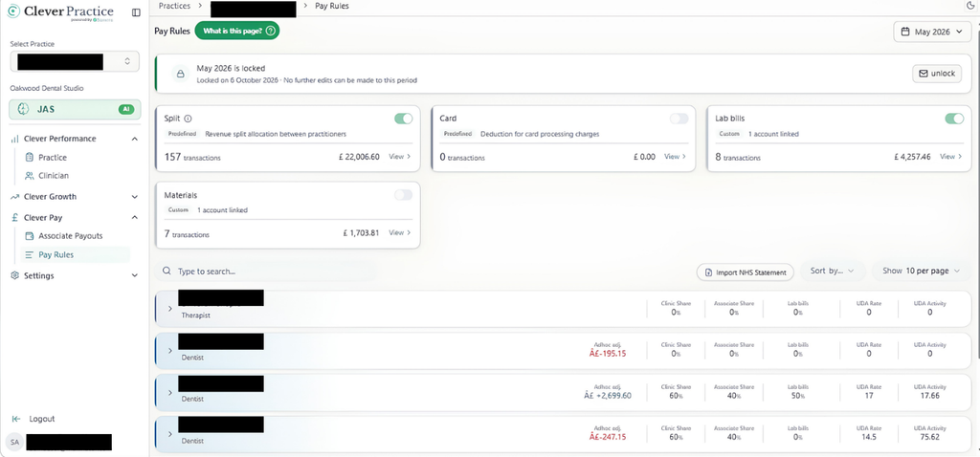This screenshot has width=980, height=457.
Task: Click the Settings gear icon
Action: pos(15,275)
